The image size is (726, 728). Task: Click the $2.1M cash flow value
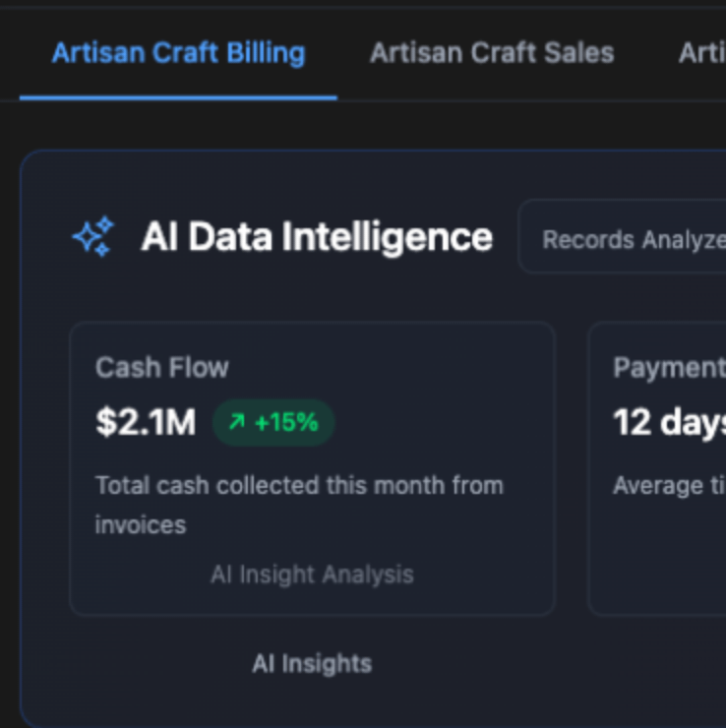[146, 422]
